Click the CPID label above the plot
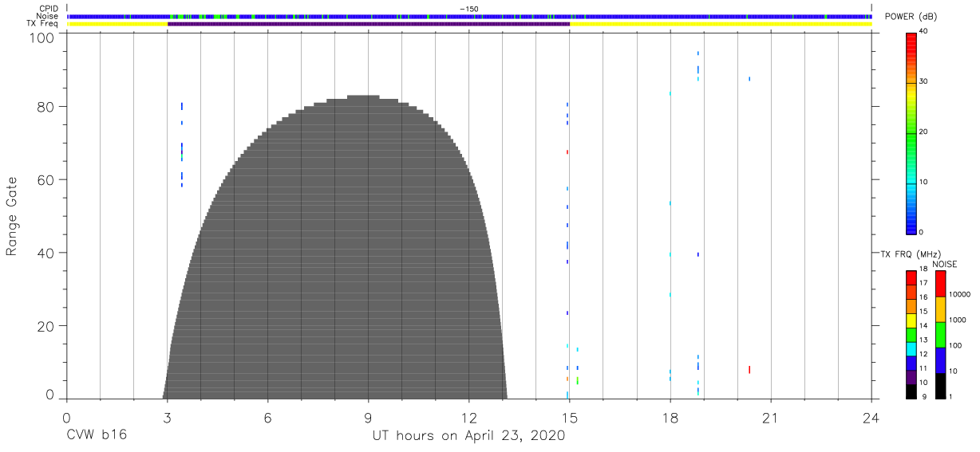This screenshot has width=980, height=452. (x=50, y=9)
